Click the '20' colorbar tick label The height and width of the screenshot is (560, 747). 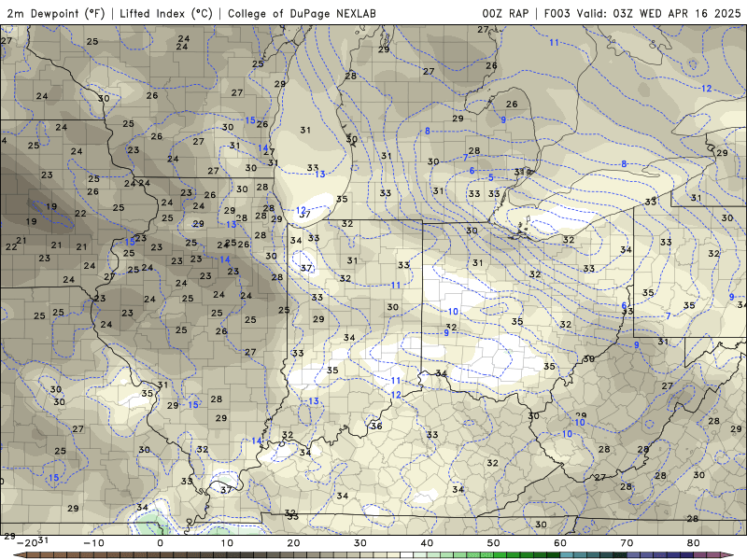pyautogui.click(x=293, y=543)
